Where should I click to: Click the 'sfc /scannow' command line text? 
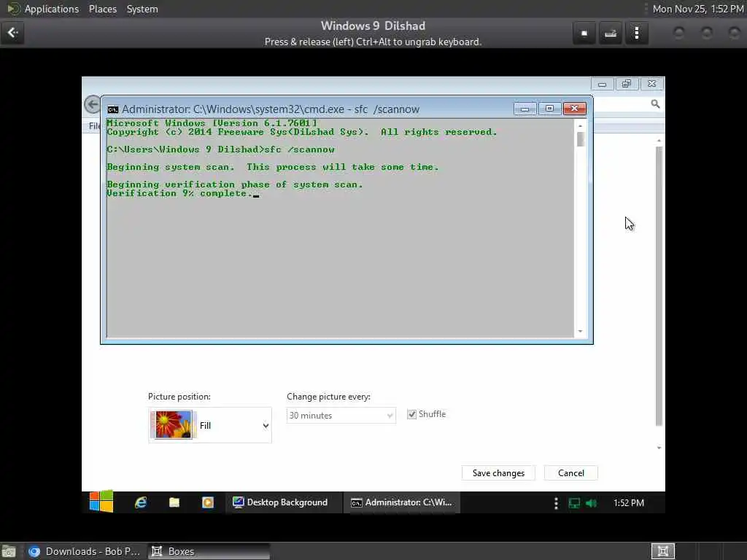pyautogui.click(x=299, y=149)
